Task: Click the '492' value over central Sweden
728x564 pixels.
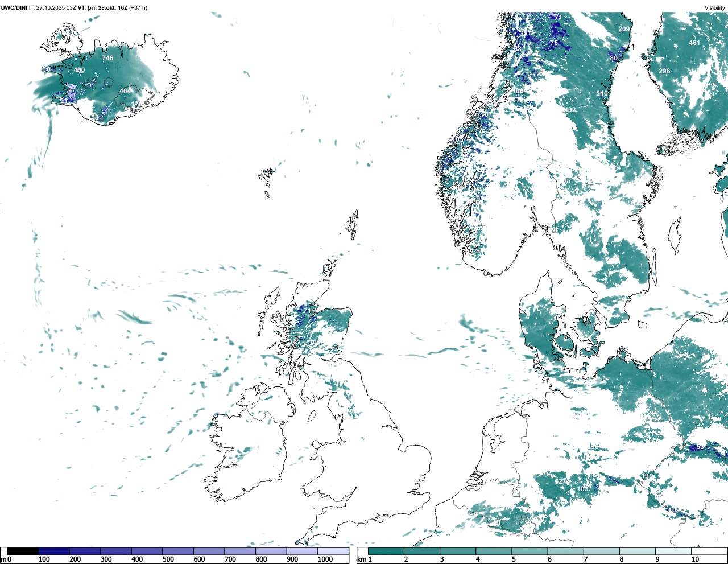Action: pos(570,110)
